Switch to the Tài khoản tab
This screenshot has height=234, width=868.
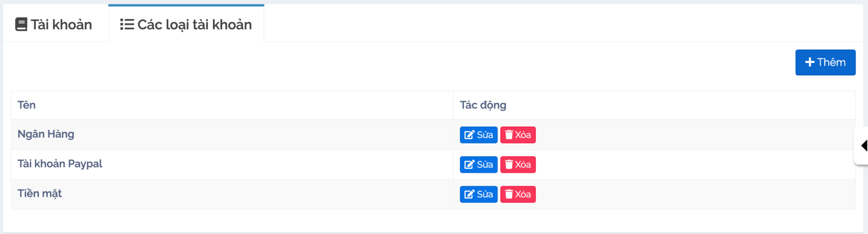54,24
